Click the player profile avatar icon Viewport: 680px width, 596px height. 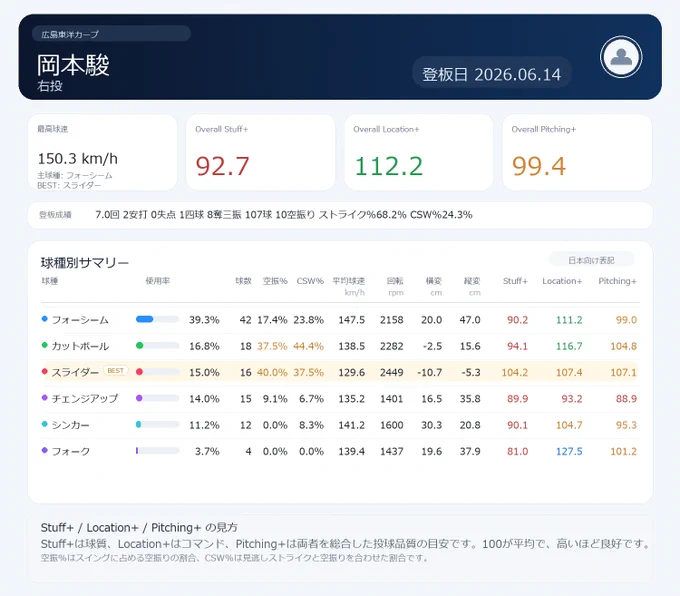click(x=621, y=57)
